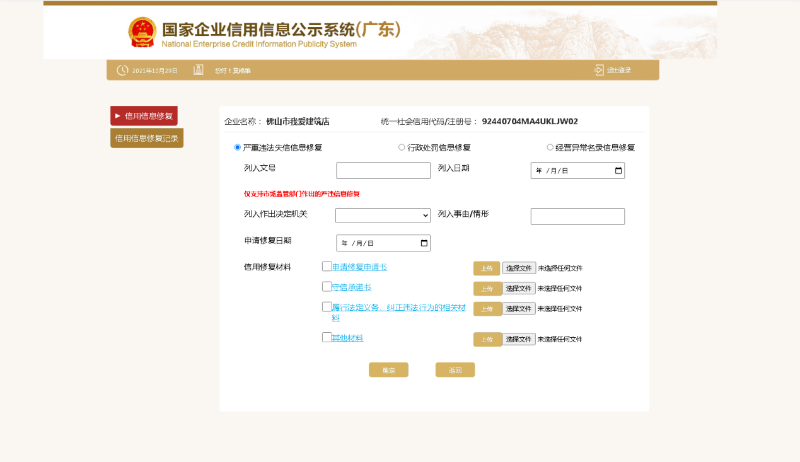Focus the 列入文号 text field
The width and height of the screenshot is (800, 462).
click(x=383, y=171)
